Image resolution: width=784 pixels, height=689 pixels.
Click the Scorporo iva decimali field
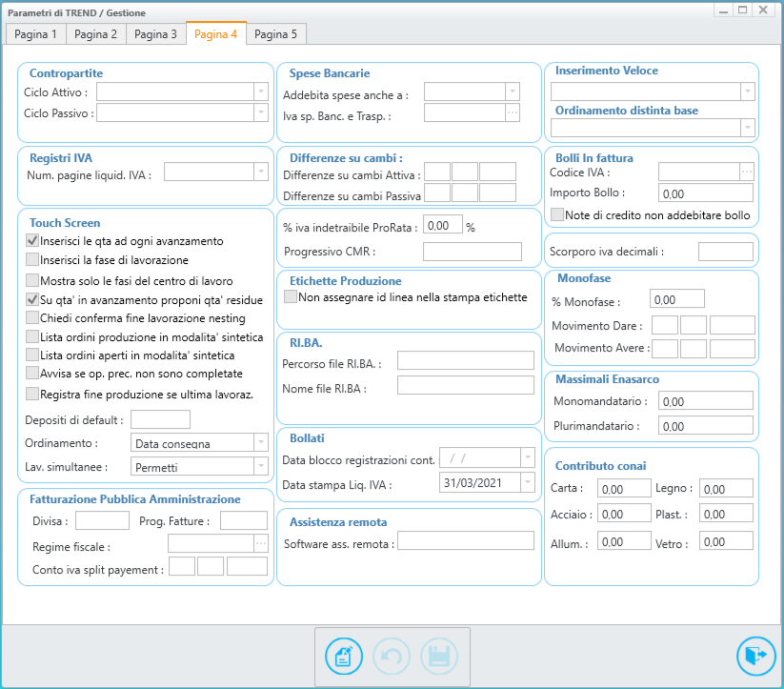tap(726, 252)
